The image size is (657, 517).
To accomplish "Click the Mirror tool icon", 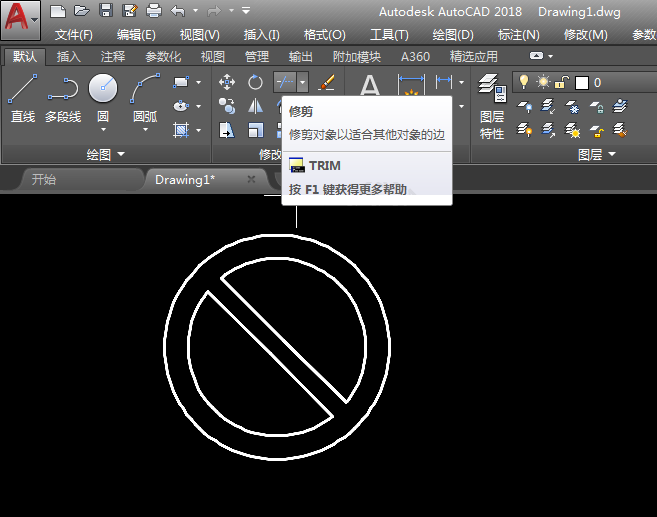I will pos(255,106).
